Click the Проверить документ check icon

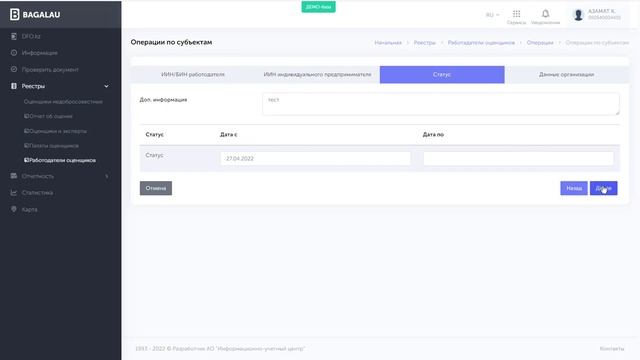pos(14,69)
